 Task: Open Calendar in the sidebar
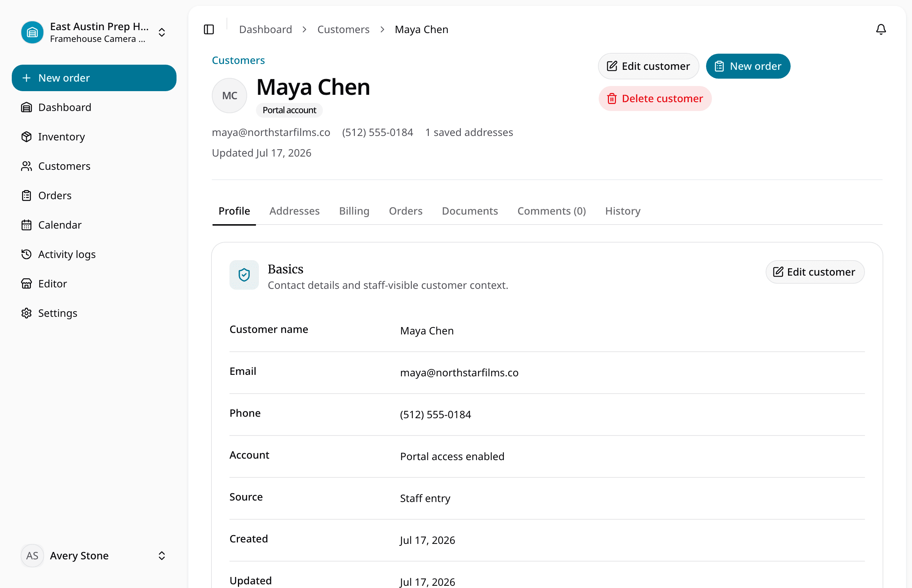coord(94,225)
